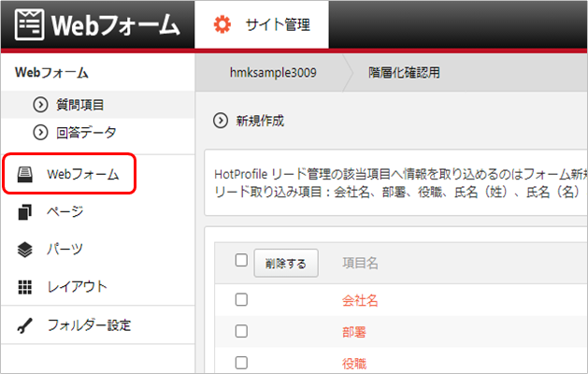Open the サイト管理 tab
Image resolution: width=588 pixels, height=374 pixels.
[x=262, y=24]
